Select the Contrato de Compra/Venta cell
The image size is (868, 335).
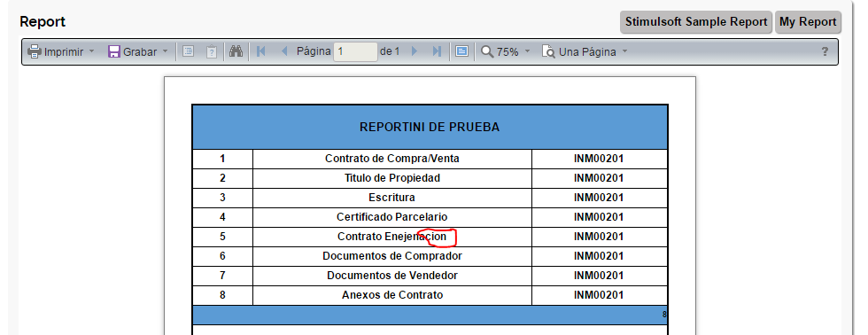pos(391,159)
